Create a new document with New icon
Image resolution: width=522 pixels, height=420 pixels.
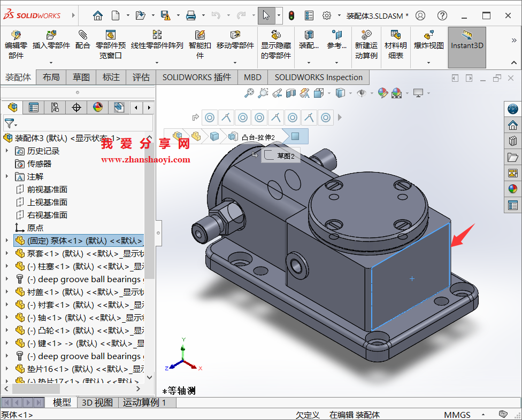pos(115,15)
